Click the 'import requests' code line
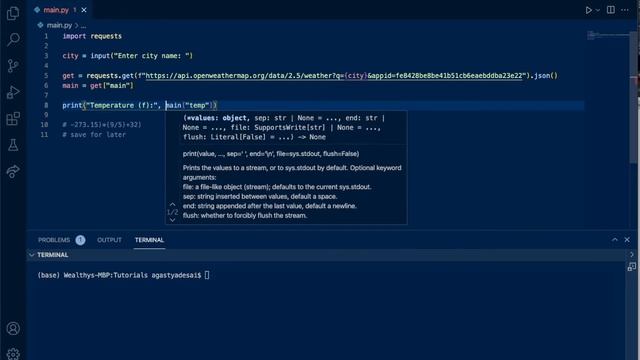This screenshot has width=640, height=360. tap(92, 36)
